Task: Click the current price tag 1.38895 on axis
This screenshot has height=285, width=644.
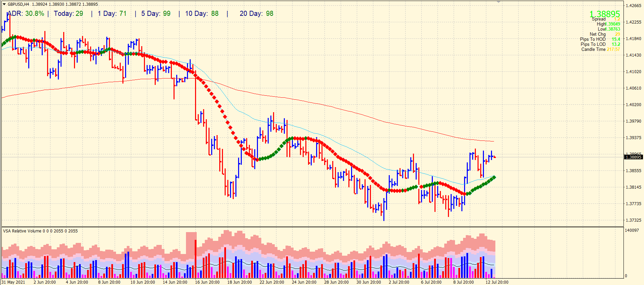Action: (x=634, y=157)
